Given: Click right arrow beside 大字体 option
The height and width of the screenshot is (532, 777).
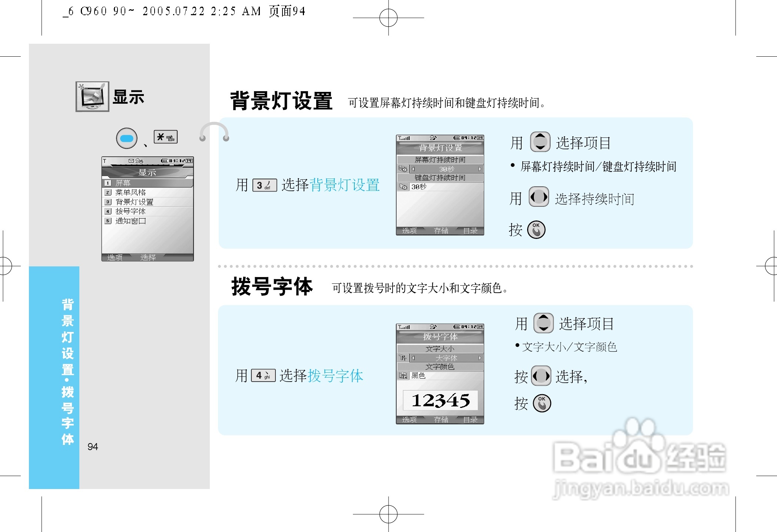Looking at the screenshot, I should (480, 358).
